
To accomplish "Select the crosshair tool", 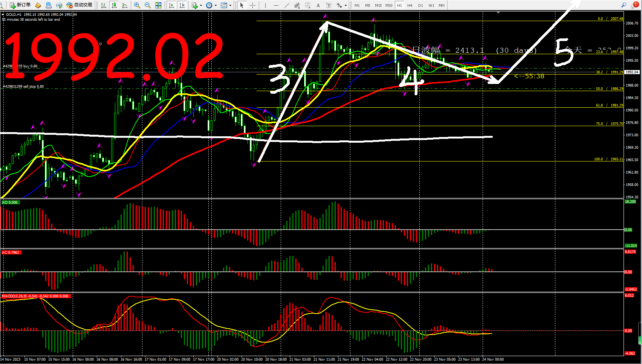I will (252, 5).
